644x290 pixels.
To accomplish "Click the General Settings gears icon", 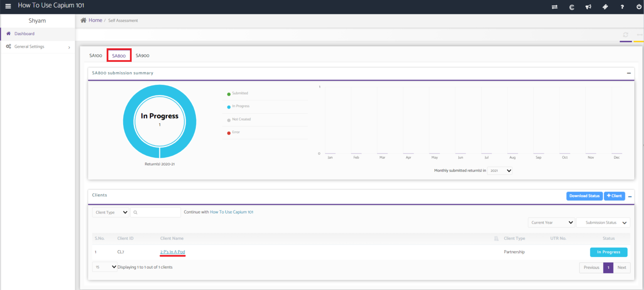I will click(x=8, y=47).
